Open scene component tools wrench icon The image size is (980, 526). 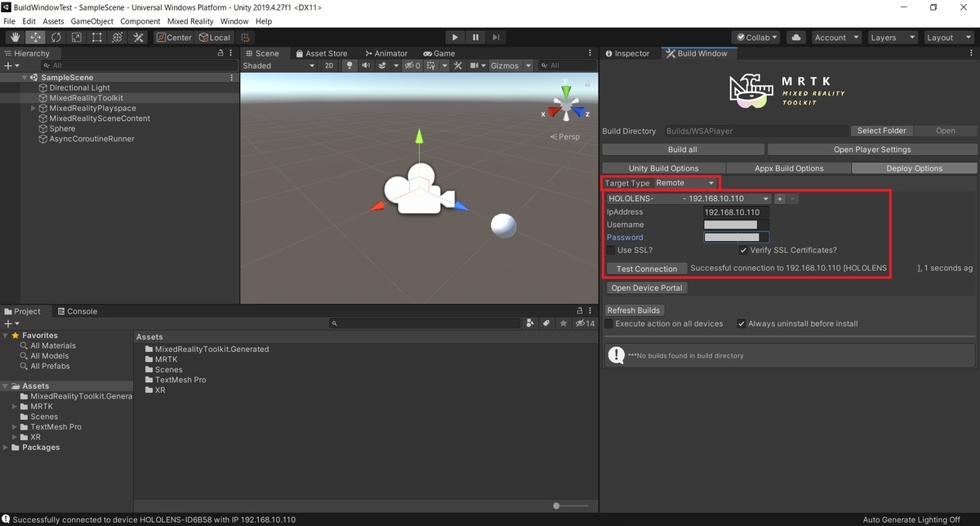pos(458,65)
